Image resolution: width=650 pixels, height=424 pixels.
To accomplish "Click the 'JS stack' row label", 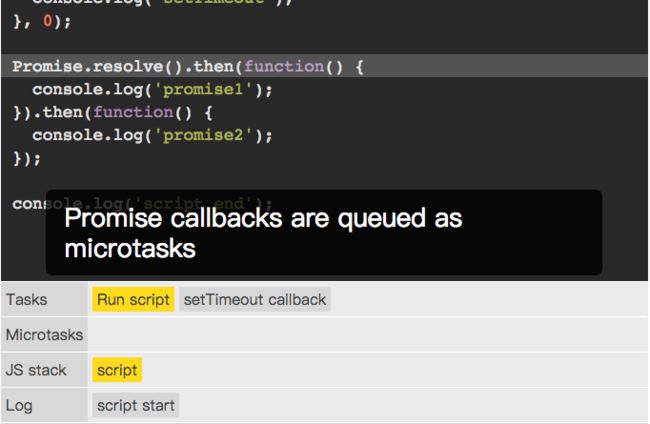I will click(x=36, y=370).
